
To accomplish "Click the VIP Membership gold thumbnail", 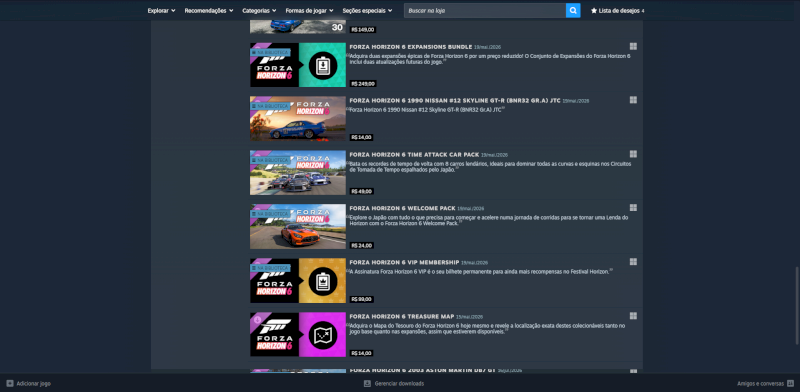I will click(297, 281).
